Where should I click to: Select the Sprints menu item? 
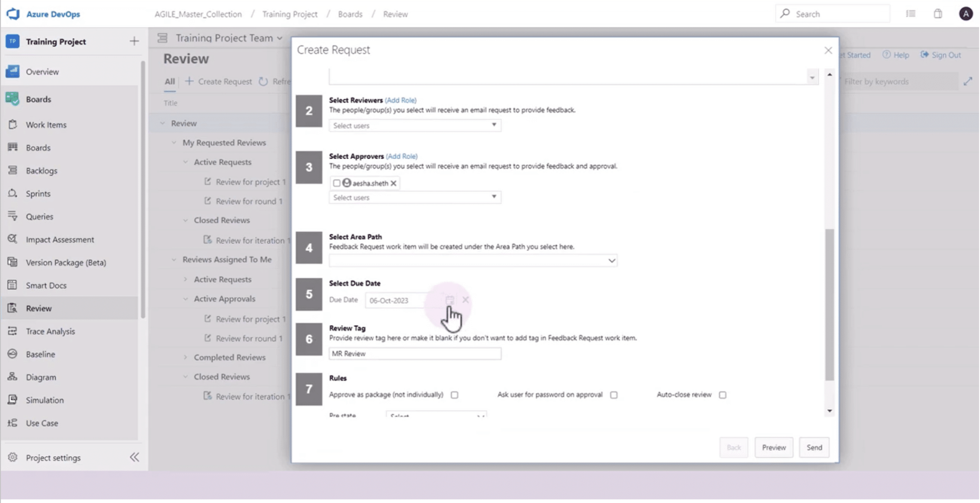coord(38,193)
